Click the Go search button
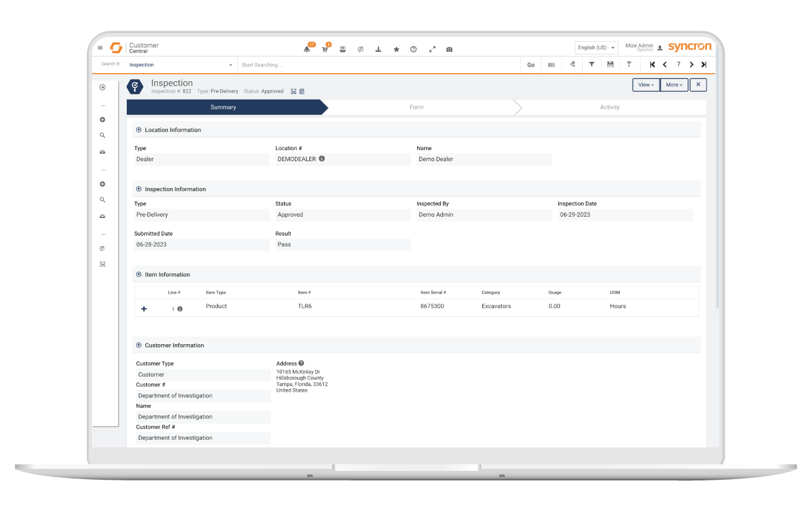This screenshot has width=812, height=521. click(531, 65)
